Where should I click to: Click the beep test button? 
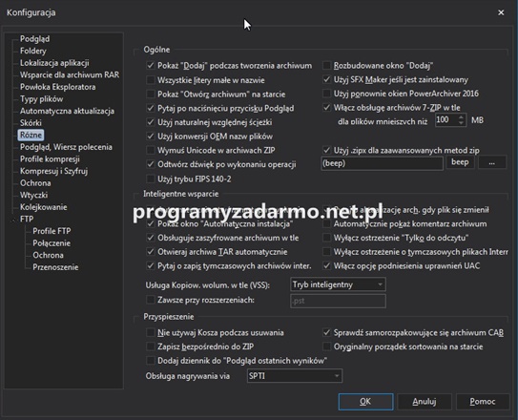point(460,162)
